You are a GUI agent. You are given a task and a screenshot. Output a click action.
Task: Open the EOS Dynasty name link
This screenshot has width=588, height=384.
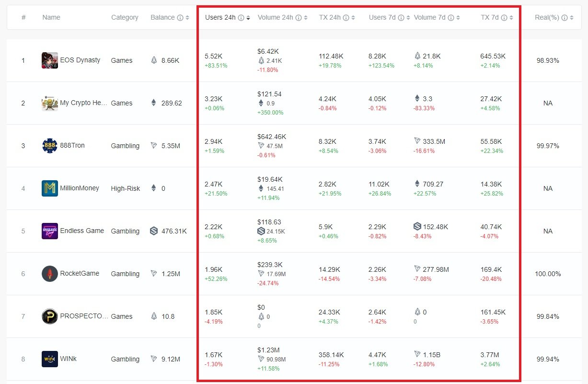(80, 60)
